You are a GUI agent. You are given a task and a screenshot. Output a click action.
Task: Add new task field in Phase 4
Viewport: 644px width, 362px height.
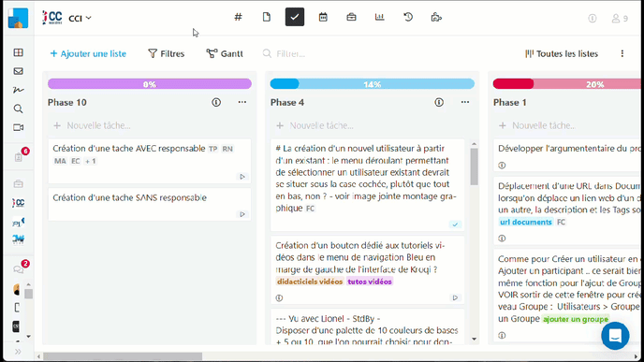pos(373,125)
